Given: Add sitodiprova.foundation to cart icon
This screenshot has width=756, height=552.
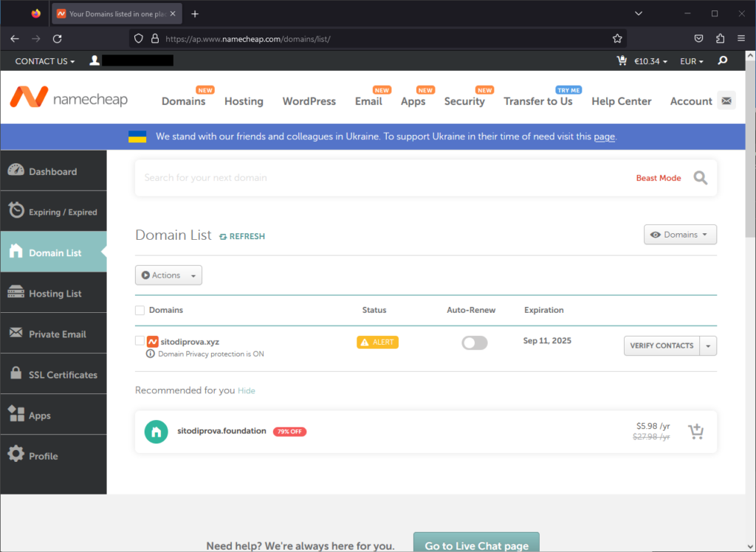Looking at the screenshot, I should point(695,432).
